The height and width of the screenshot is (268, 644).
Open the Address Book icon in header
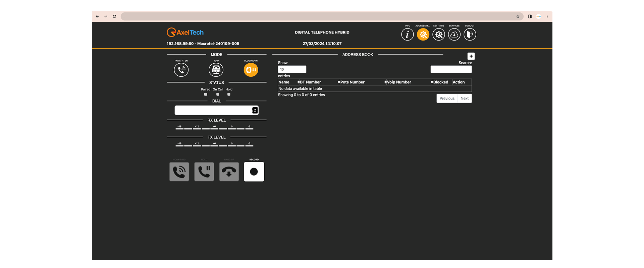(423, 35)
